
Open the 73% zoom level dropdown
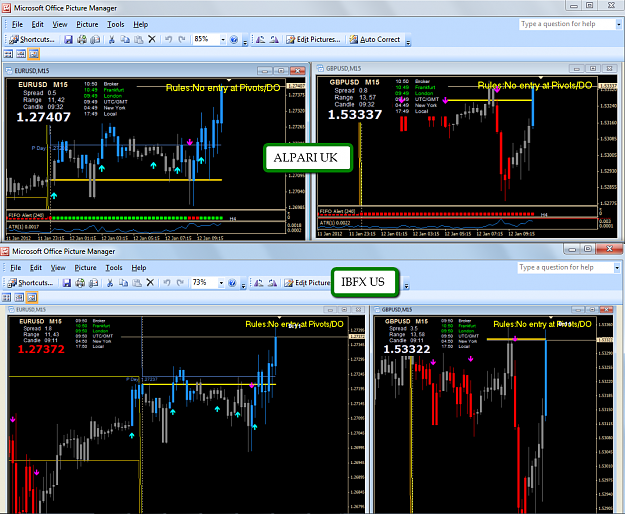(221, 283)
